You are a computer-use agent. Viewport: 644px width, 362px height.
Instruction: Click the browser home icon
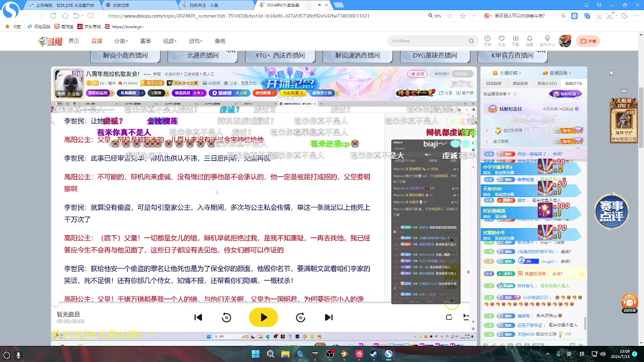[64, 16]
